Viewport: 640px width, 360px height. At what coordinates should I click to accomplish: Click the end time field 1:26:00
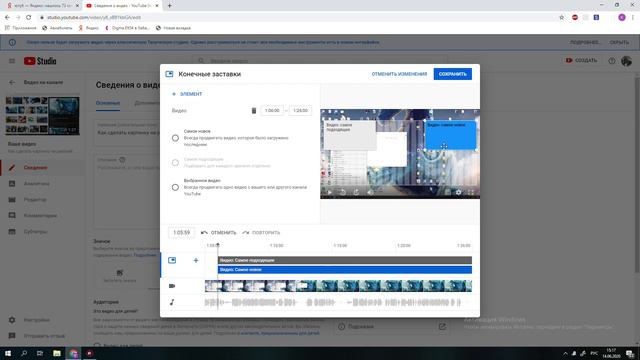300,111
